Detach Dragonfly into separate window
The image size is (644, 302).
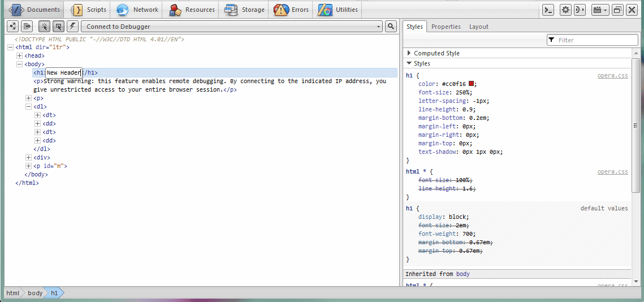(x=617, y=10)
